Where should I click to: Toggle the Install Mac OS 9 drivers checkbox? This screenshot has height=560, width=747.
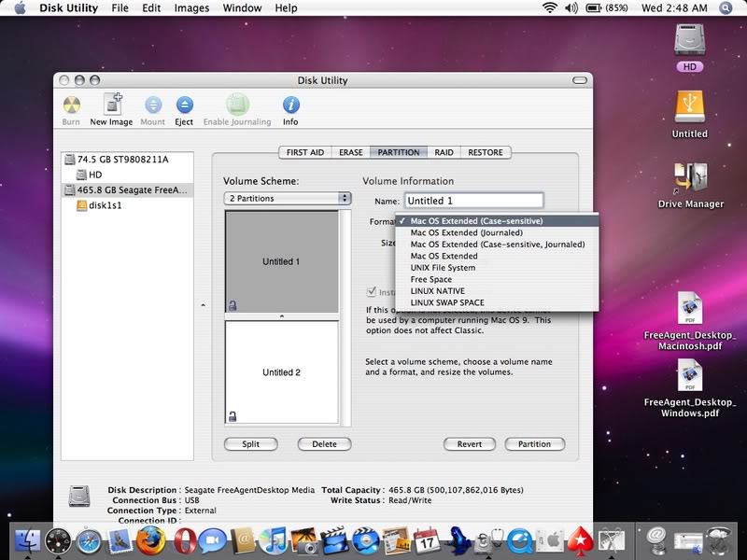pyautogui.click(x=372, y=291)
